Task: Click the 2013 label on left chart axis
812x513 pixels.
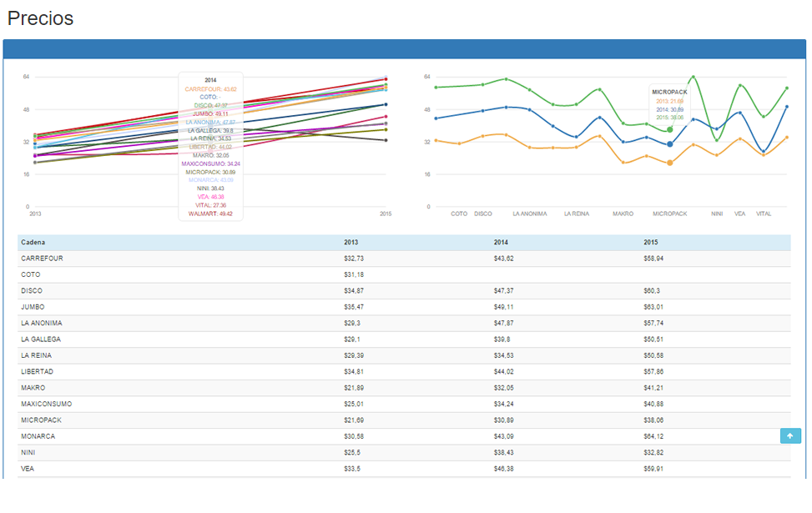Action: pos(35,214)
